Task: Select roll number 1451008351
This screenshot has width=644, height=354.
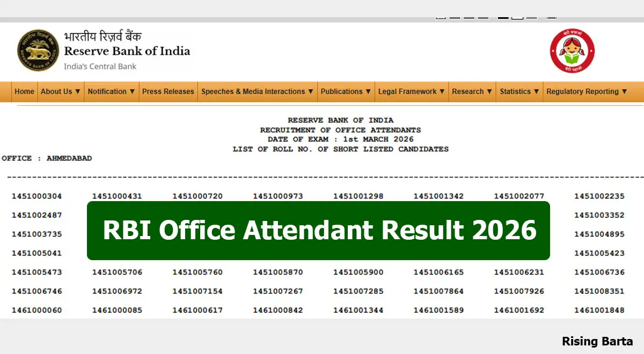Action: (599, 291)
